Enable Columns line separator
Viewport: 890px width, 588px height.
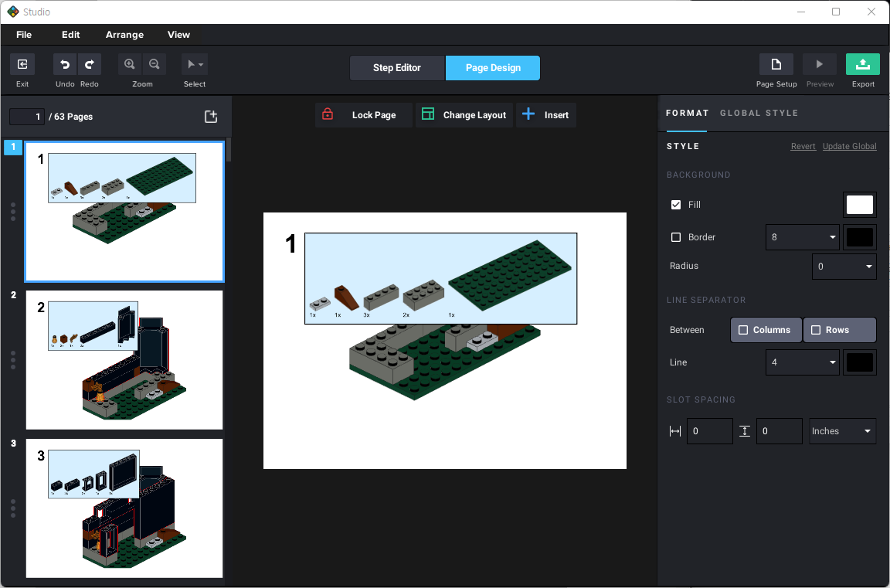766,330
